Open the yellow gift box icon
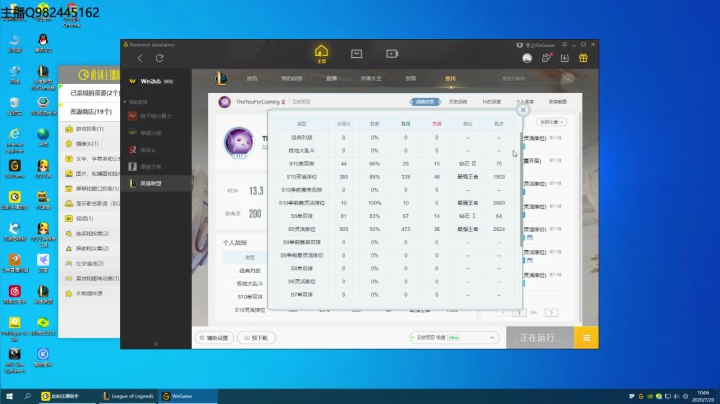 click(x=583, y=58)
